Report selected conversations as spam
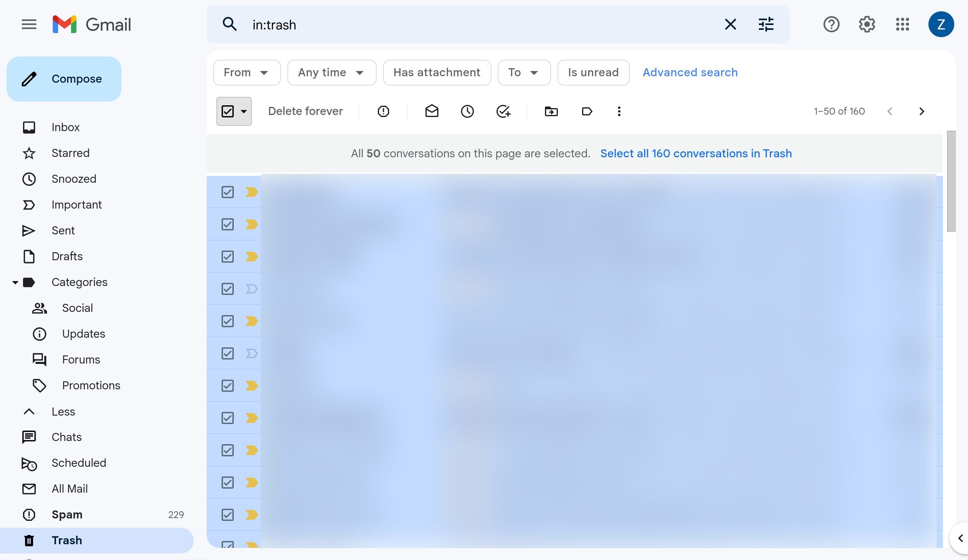968x560 pixels. pos(383,111)
